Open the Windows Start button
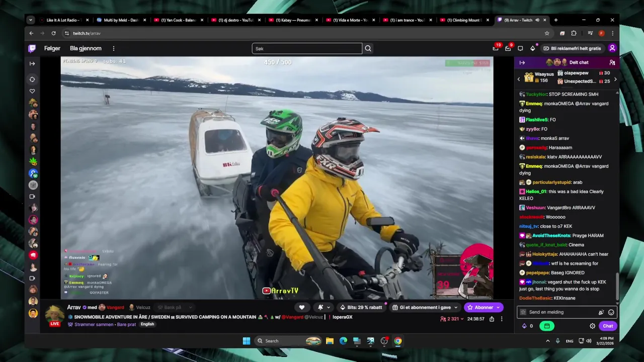This screenshot has height=362, width=644. click(x=247, y=341)
